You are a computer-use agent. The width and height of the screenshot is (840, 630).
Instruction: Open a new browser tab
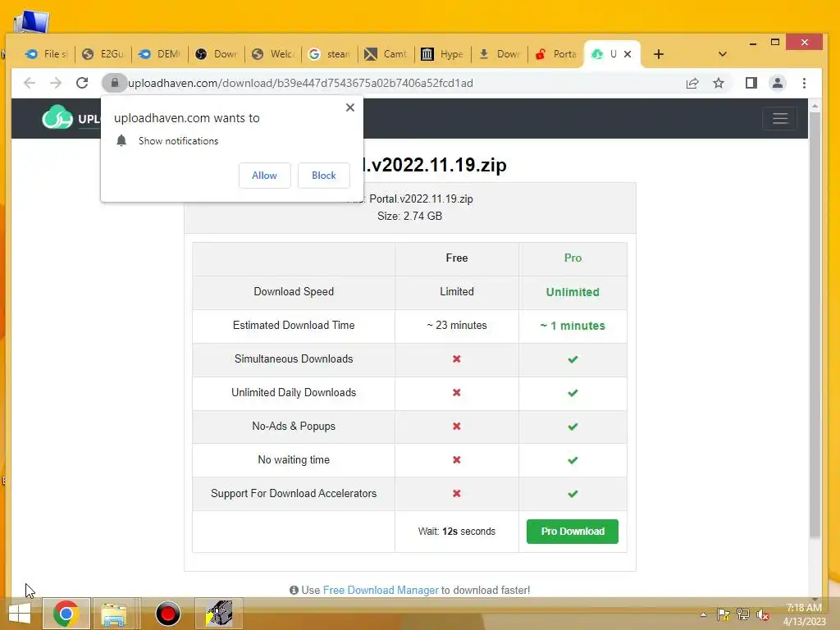[x=659, y=54]
